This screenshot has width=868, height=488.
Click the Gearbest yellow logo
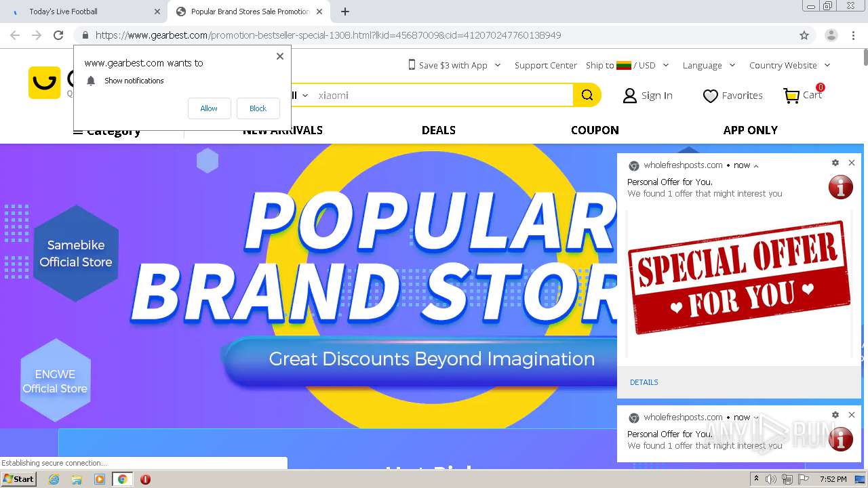pyautogui.click(x=44, y=83)
